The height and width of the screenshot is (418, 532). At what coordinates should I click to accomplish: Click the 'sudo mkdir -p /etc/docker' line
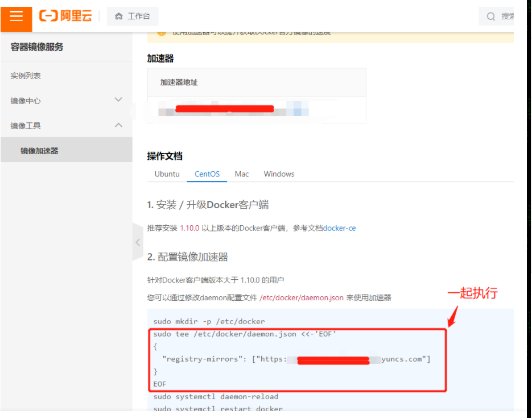pyautogui.click(x=209, y=321)
